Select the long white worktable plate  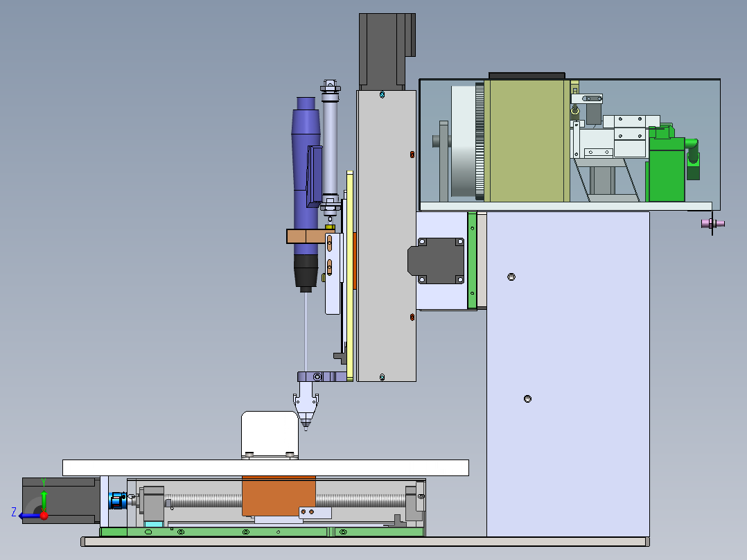(265, 468)
